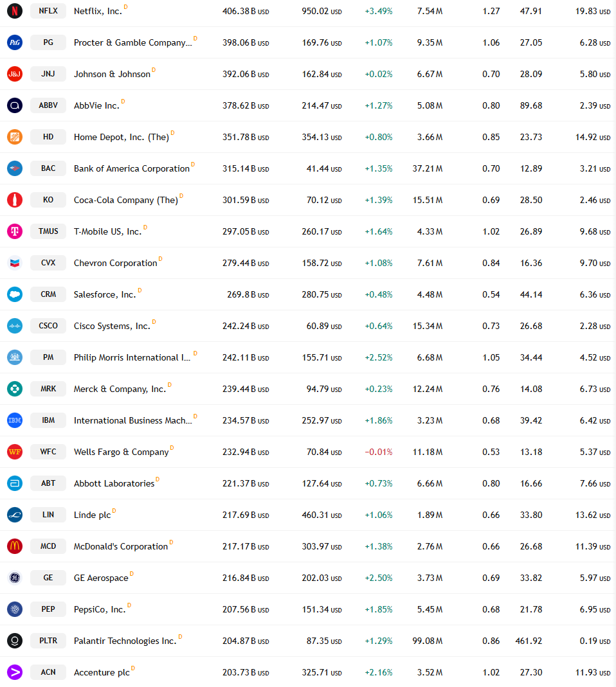
Task: Click the Home Depot logo icon
Action: tap(15, 137)
